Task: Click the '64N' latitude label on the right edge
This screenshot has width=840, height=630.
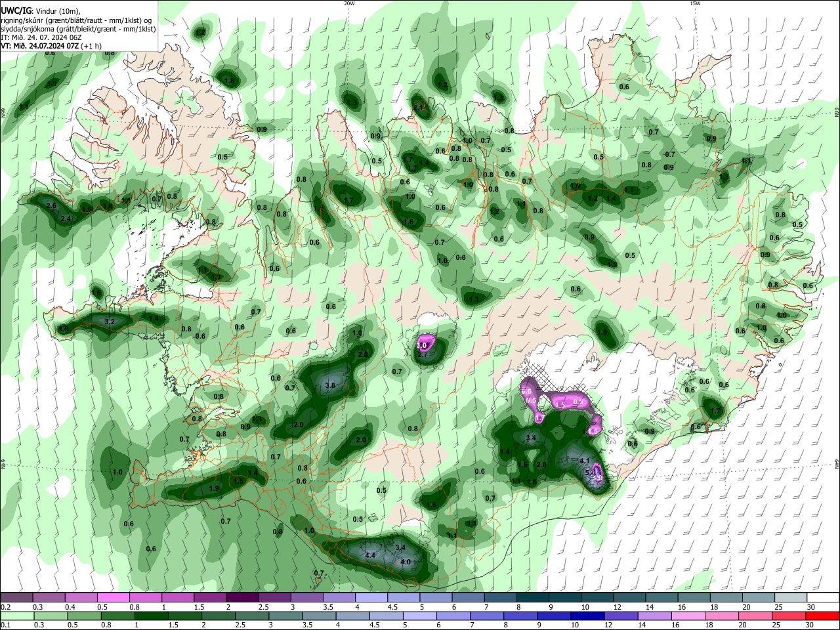Action: coord(837,464)
